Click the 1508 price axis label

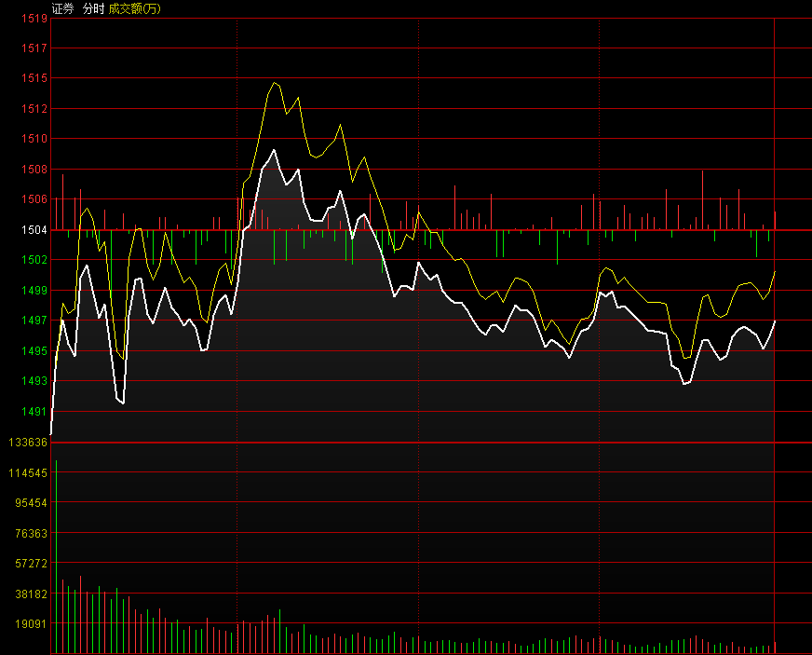[x=34, y=170]
